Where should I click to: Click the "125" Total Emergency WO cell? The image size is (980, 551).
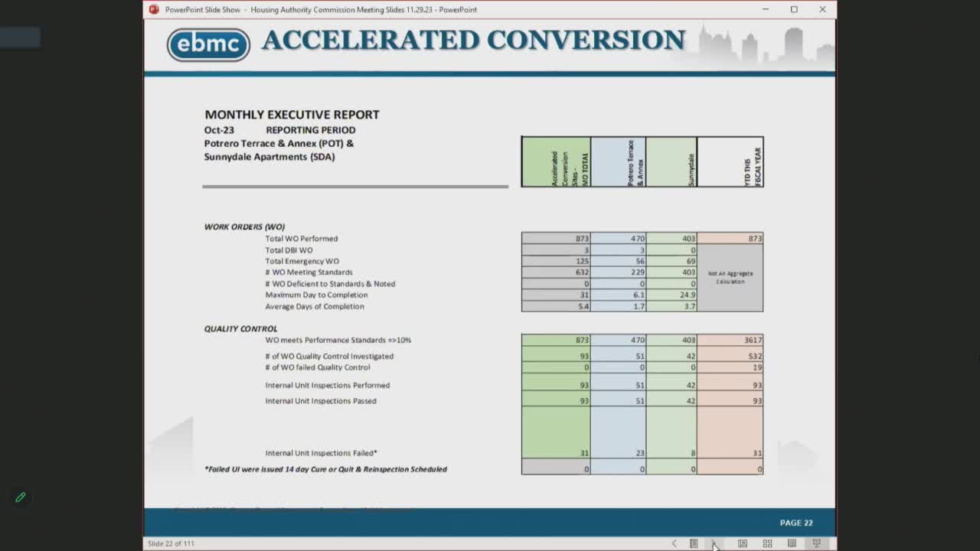click(x=556, y=261)
